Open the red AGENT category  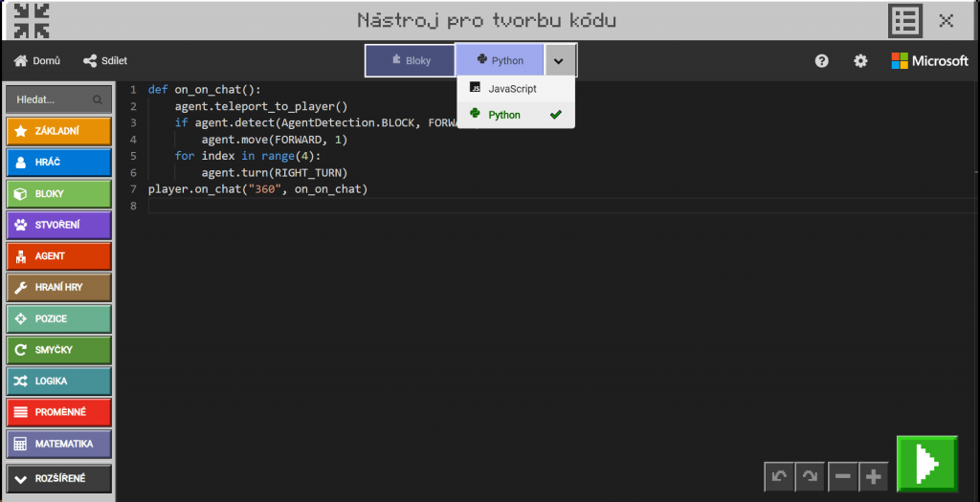click(x=58, y=256)
